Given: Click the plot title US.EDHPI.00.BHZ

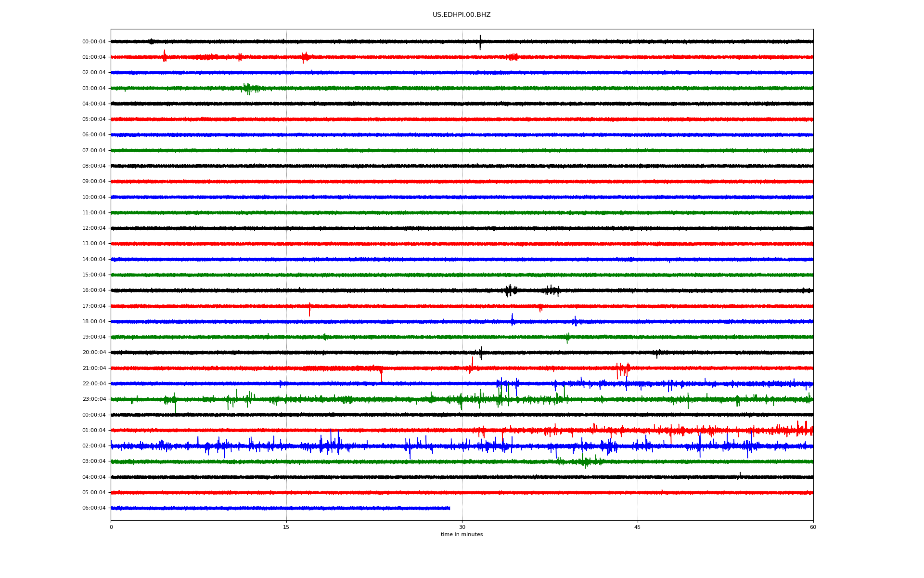Looking at the screenshot, I should click(x=461, y=15).
